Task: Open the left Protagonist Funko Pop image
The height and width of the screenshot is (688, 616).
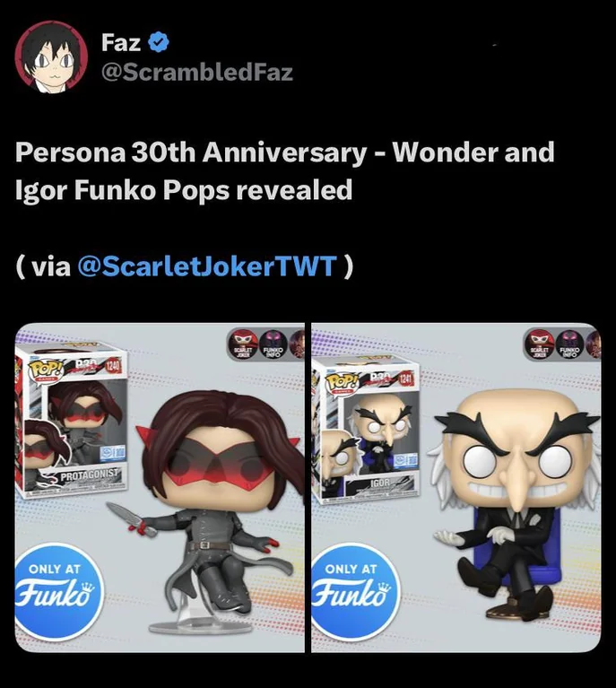Action: (160, 487)
